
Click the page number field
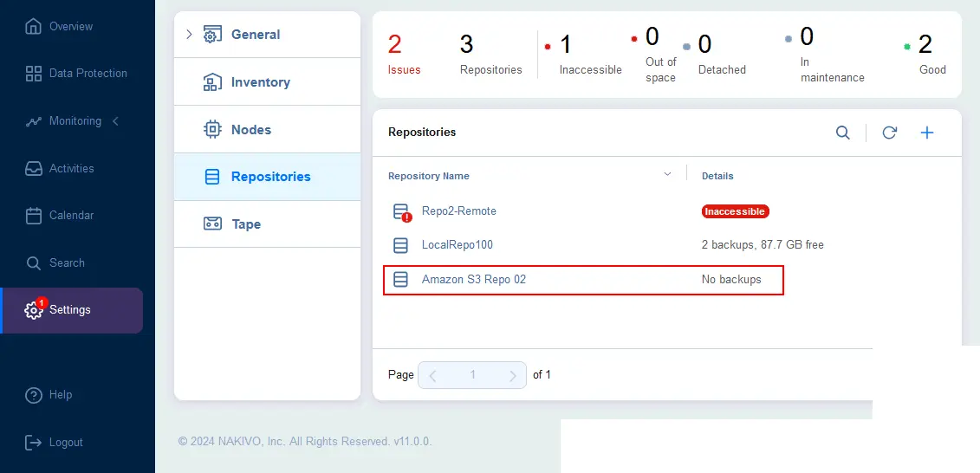(472, 375)
